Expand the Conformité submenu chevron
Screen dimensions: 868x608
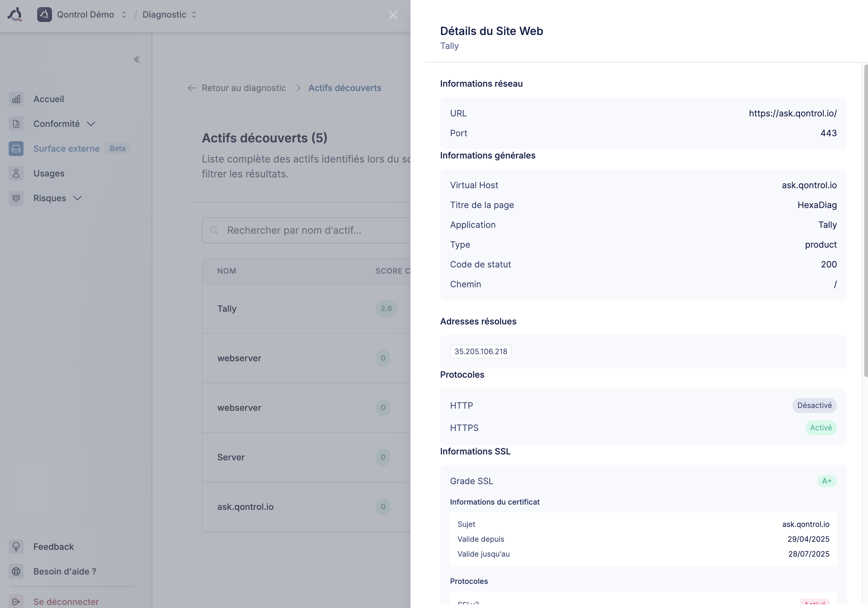(x=91, y=124)
